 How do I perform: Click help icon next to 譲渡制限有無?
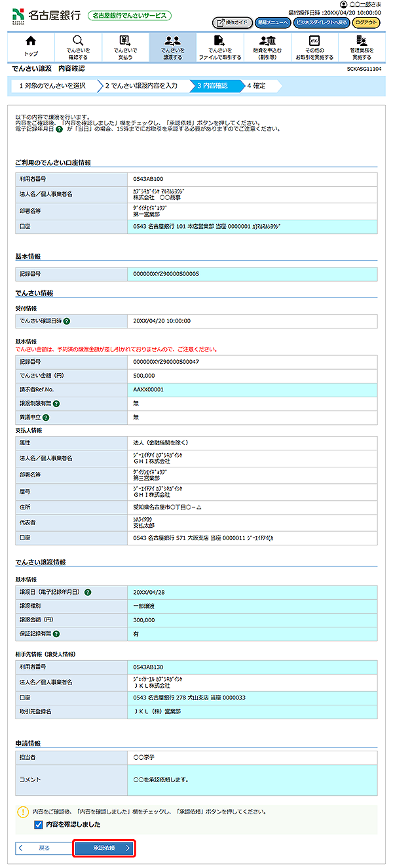[57, 403]
